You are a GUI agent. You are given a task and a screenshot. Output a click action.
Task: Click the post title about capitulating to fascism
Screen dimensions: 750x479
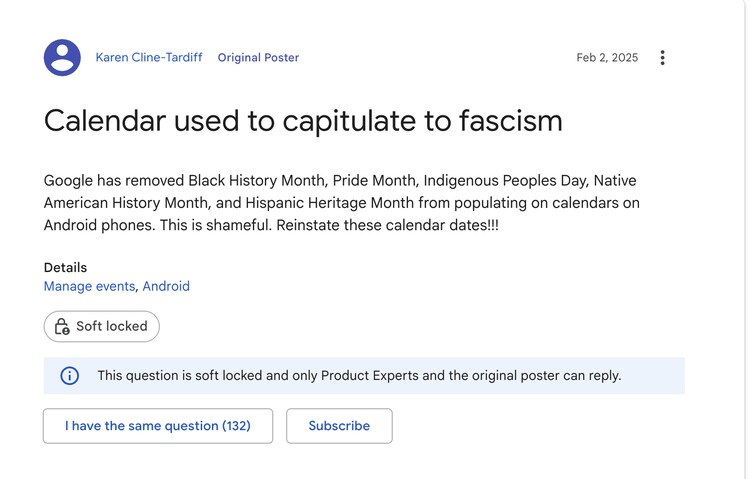point(303,121)
